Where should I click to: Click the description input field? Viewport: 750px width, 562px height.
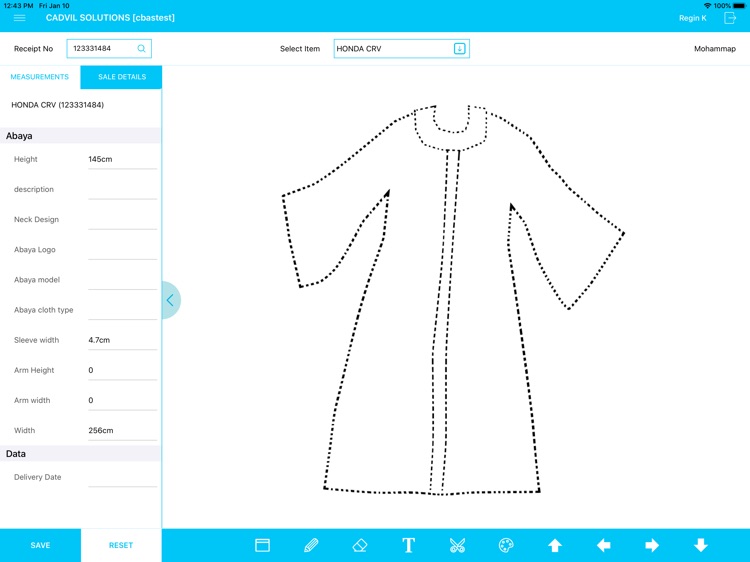point(122,189)
